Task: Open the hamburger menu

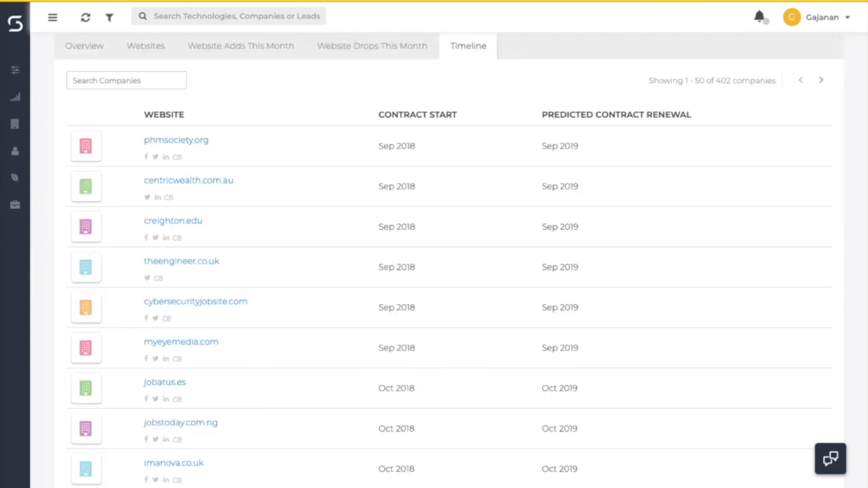Action: click(x=53, y=17)
